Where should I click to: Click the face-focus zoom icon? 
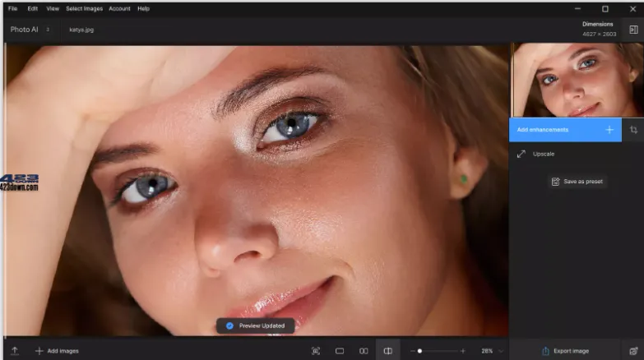pyautogui.click(x=316, y=351)
